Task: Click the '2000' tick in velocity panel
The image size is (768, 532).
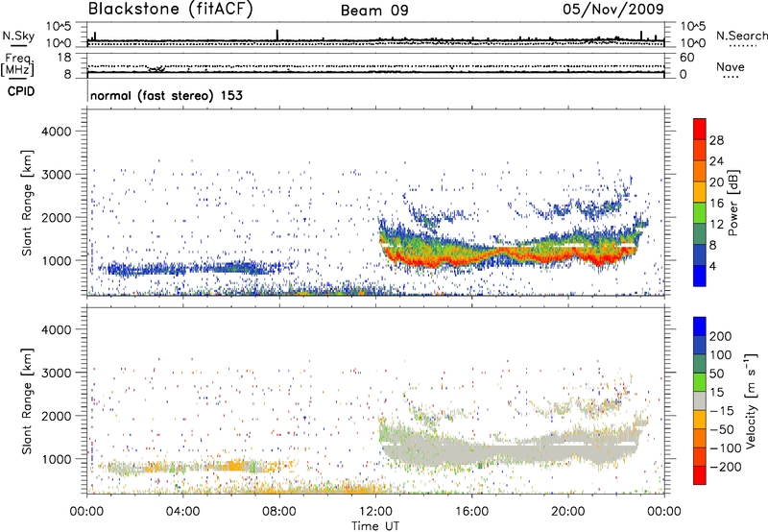Action: [x=56, y=416]
